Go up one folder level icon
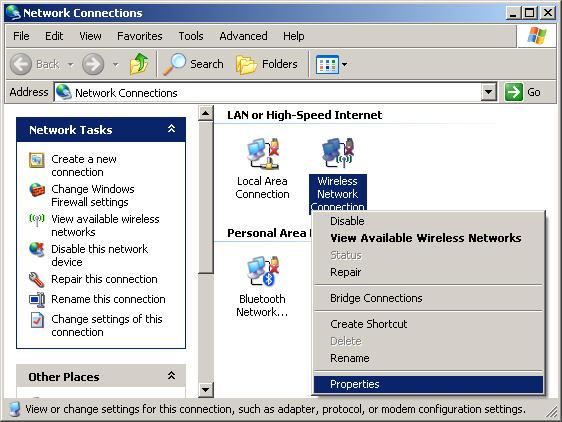562x422 pixels. point(139,64)
